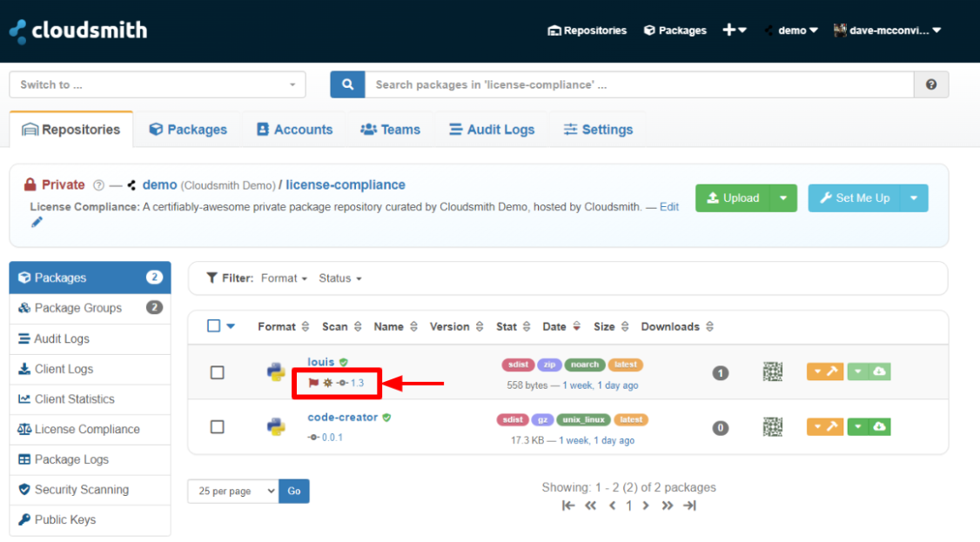Open the demo organization link
Viewport: 980px width, 542px height.
coord(159,184)
